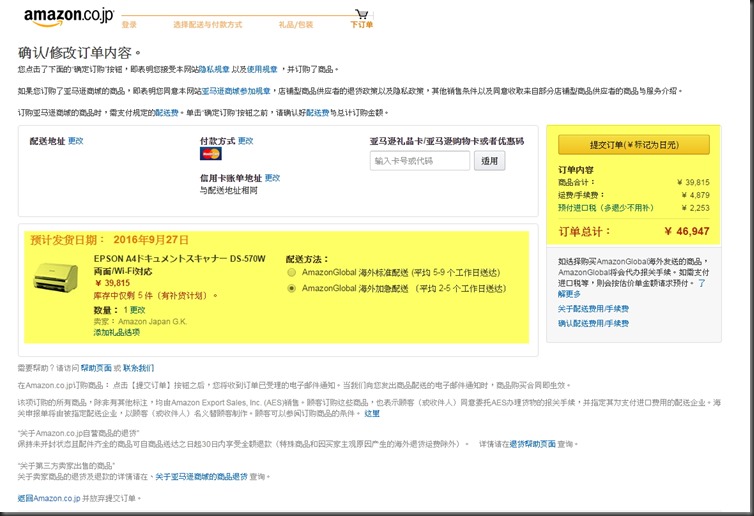Viewport: 754px width, 516px height.
Task: Open the 关于配送费用/手续费 link
Action: (x=593, y=309)
